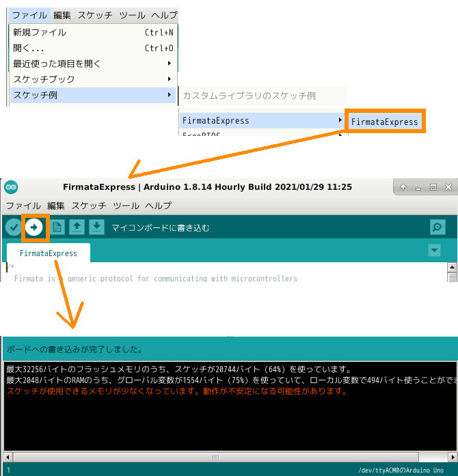Click the Arduino infinity logo in title bar
Viewport: 458px width, 476px height.
pyautogui.click(x=11, y=187)
